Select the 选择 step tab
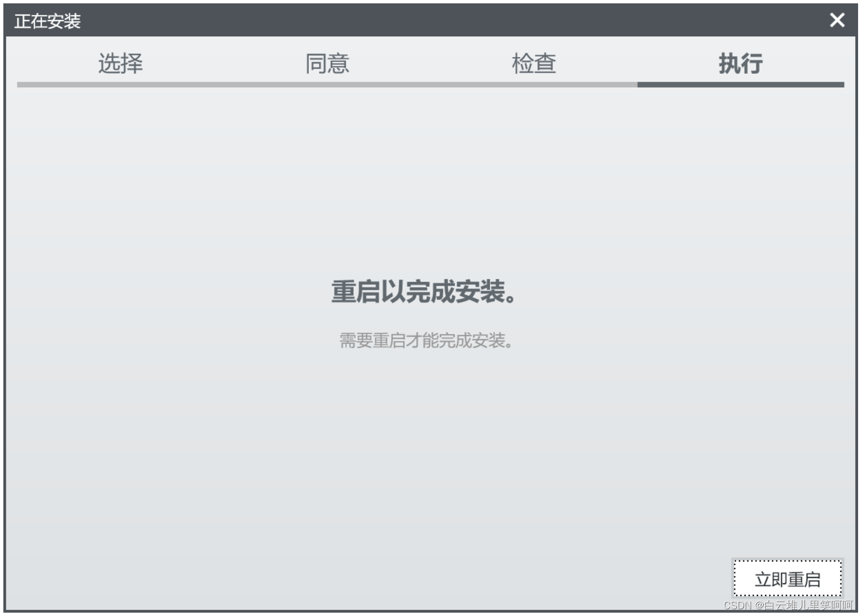Screen dimensions: 862x616 [x=120, y=63]
